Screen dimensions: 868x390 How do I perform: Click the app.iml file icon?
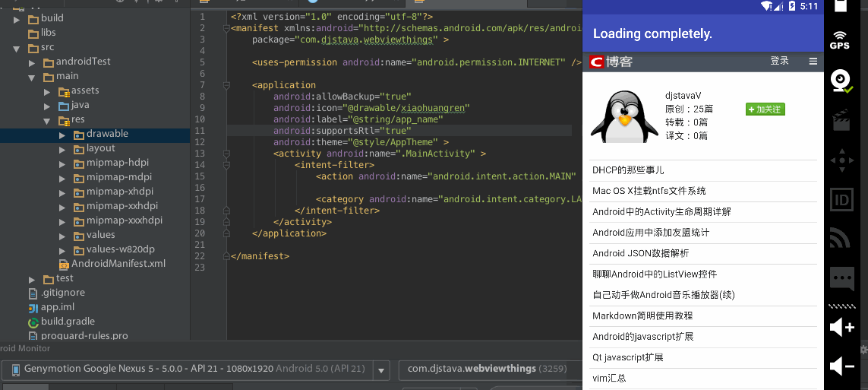pyautogui.click(x=33, y=307)
